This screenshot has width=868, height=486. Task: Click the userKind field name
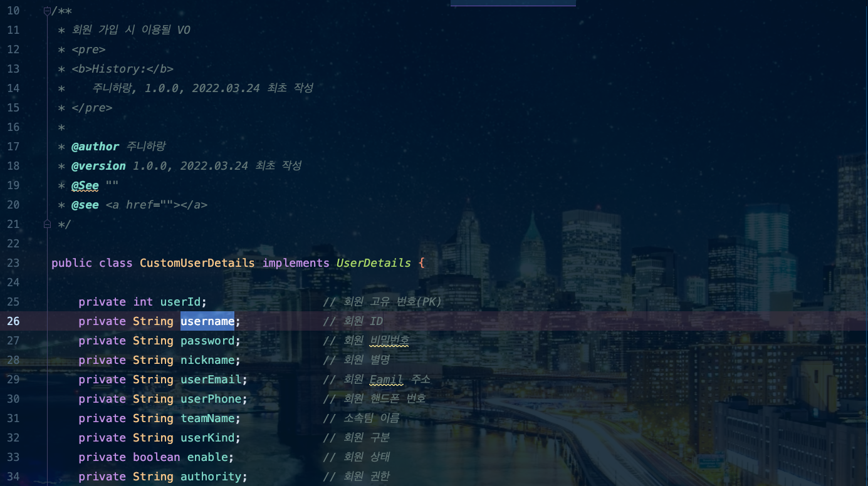point(207,438)
